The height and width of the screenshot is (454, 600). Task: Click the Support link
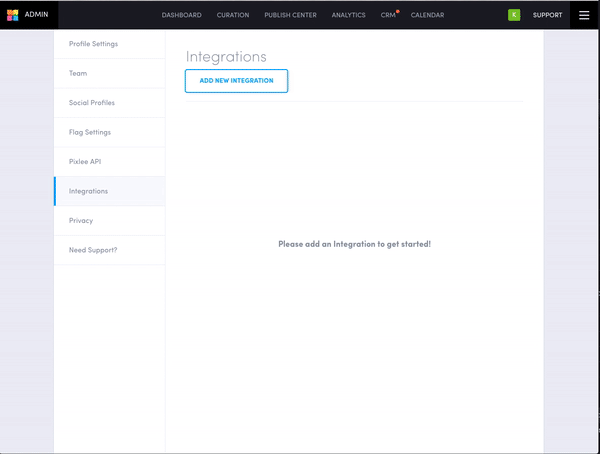[x=547, y=15]
